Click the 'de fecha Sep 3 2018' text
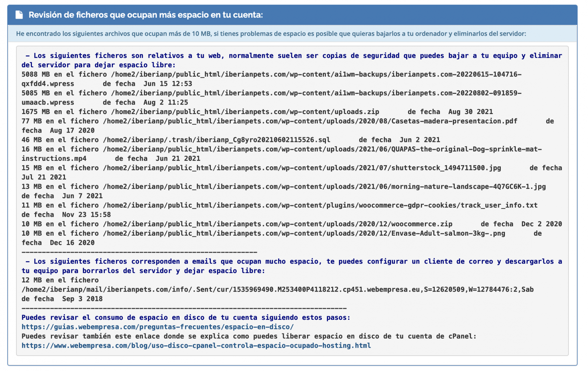This screenshot has height=371, width=588. click(62, 299)
